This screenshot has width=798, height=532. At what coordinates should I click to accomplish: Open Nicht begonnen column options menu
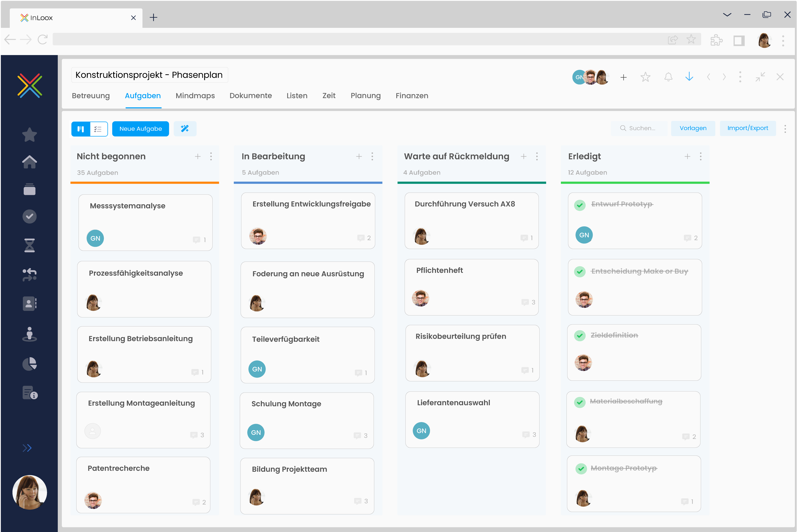[x=211, y=156]
